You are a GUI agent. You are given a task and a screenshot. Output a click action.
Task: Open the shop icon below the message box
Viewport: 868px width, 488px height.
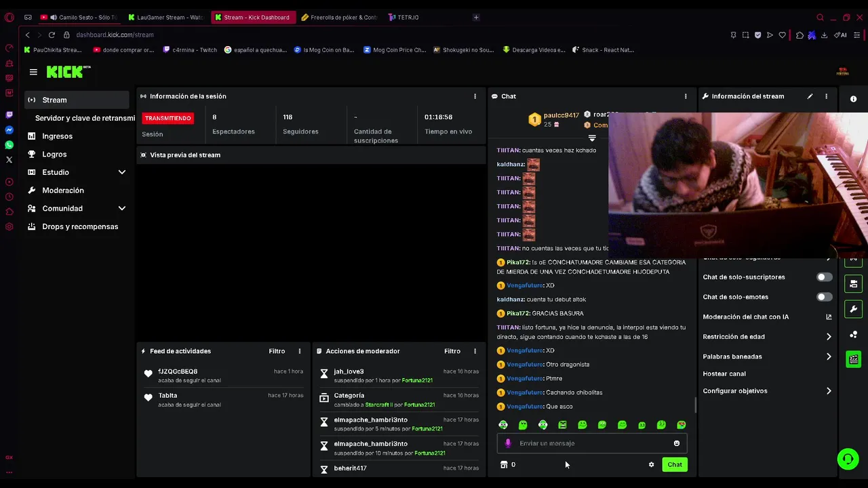coord(504,464)
